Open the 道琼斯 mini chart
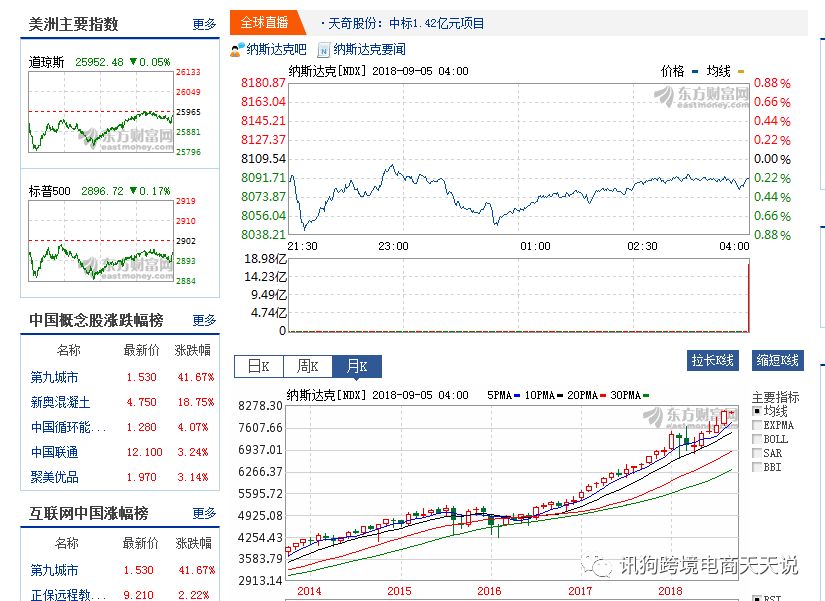825x601 pixels. [x=100, y=112]
